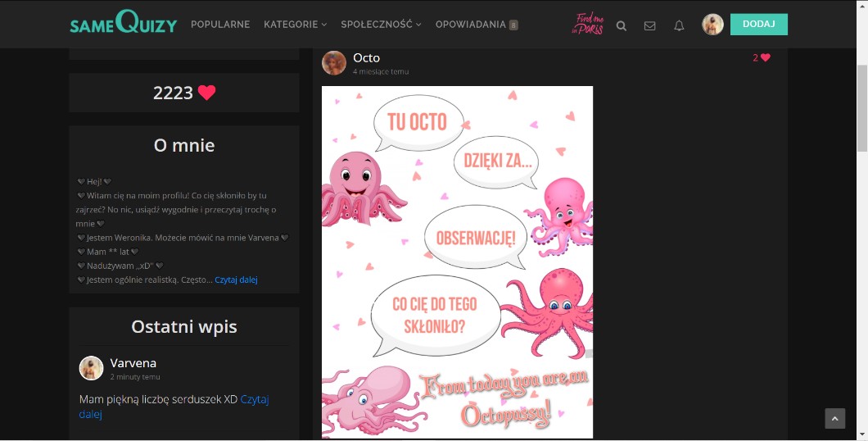The image size is (868, 441).
Task: Like Octo's post with heart
Action: 766,57
